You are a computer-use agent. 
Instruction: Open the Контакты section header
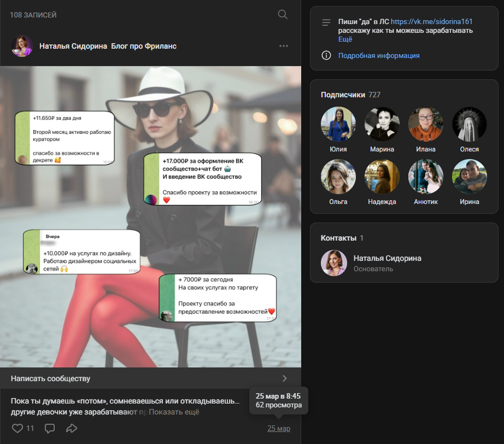(342, 238)
